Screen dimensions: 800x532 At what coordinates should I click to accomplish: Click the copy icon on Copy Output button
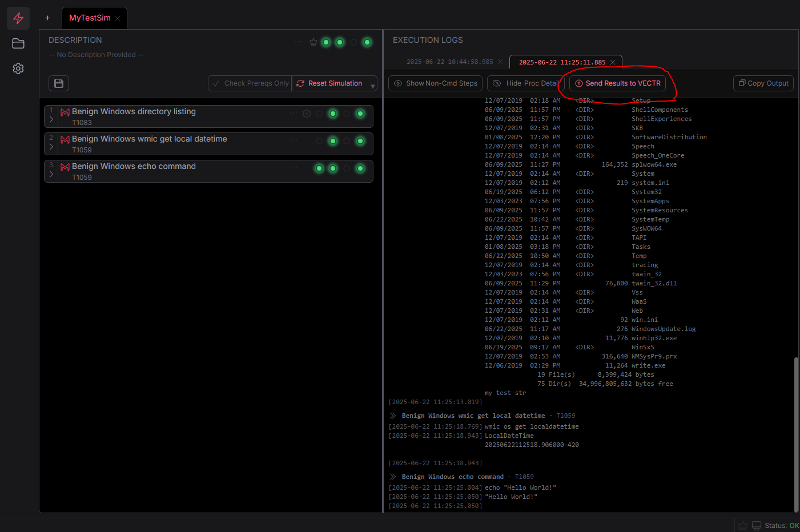[743, 83]
